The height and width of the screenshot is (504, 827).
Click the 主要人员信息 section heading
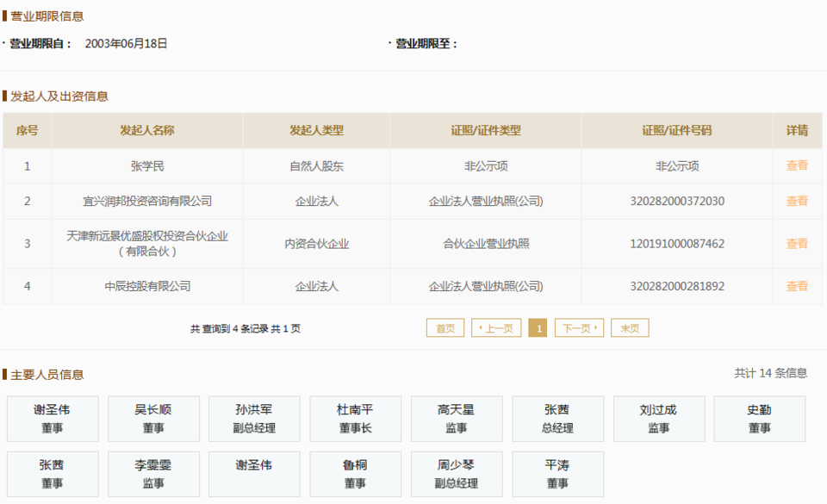[x=47, y=375]
